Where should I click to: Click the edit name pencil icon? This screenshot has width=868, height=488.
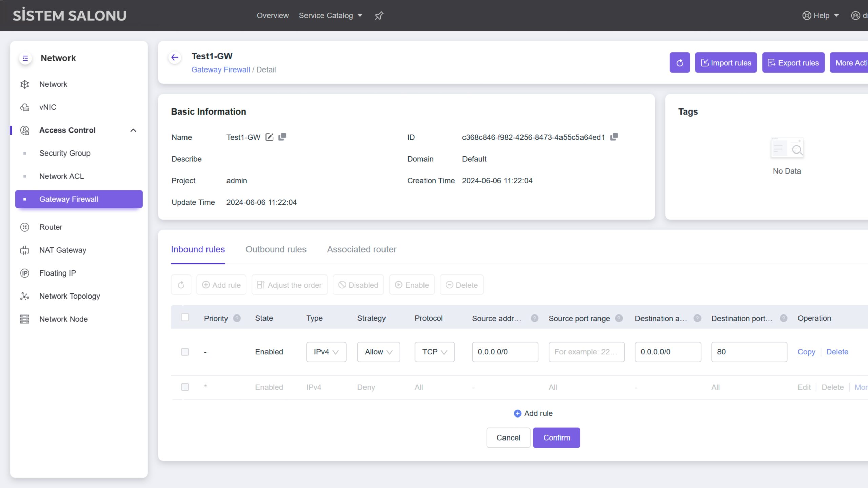269,137
